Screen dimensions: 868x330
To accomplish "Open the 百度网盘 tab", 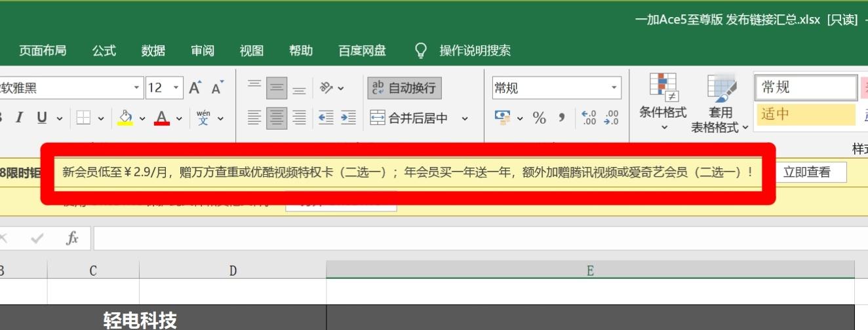I will [362, 50].
